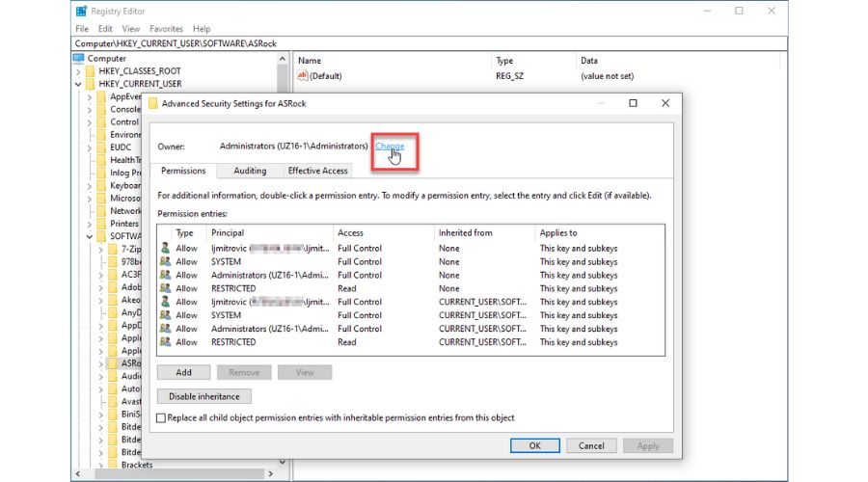Click OK in Advanced Security Settings

coord(534,446)
